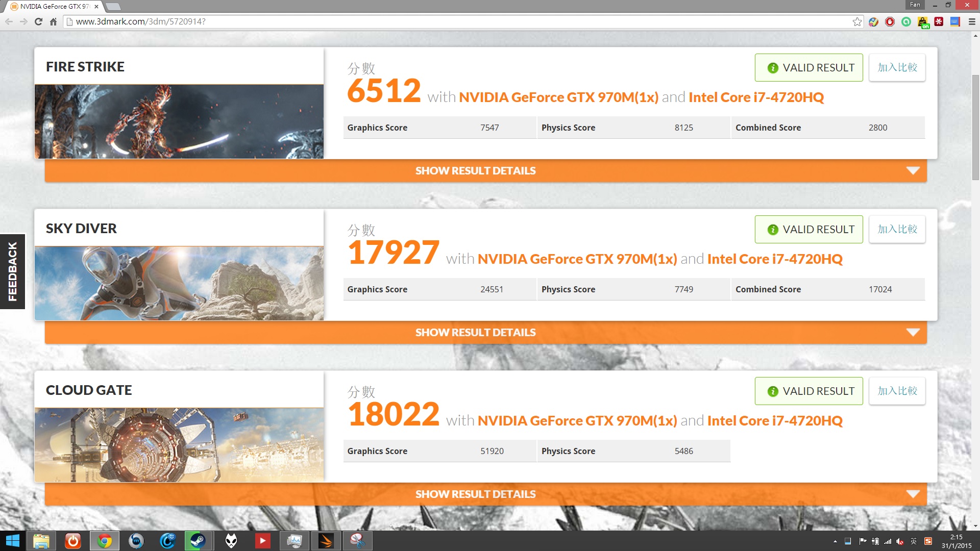980x551 pixels.
Task: Open the red play button app in taskbar
Action: pos(263,541)
